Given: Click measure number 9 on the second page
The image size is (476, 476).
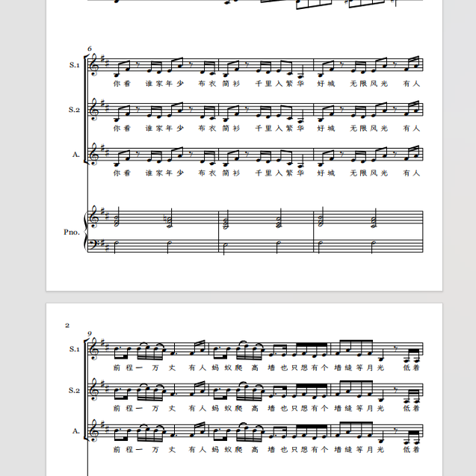Looking at the screenshot, I should pos(90,334).
